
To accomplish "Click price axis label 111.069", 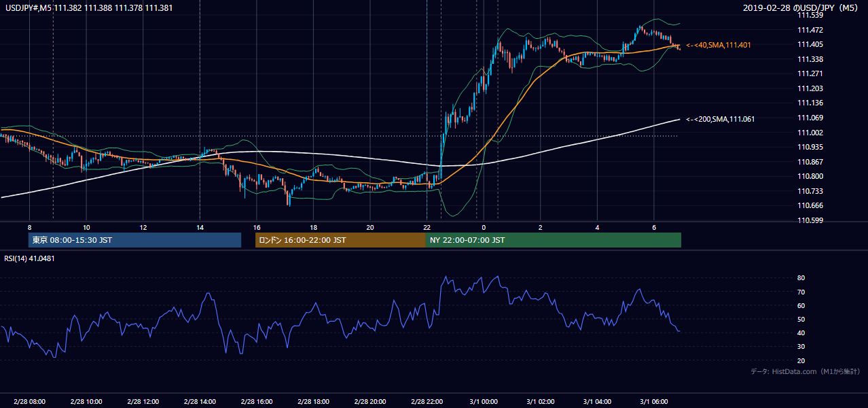I will pyautogui.click(x=811, y=118).
